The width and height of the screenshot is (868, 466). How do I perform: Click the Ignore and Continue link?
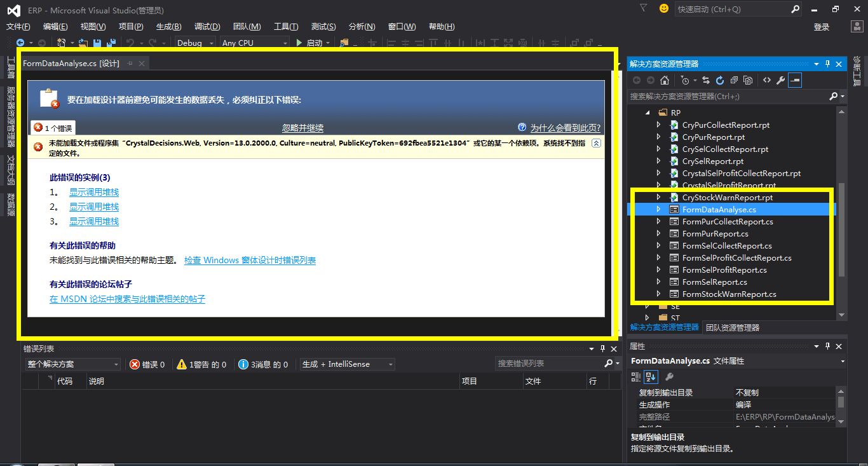(x=303, y=128)
